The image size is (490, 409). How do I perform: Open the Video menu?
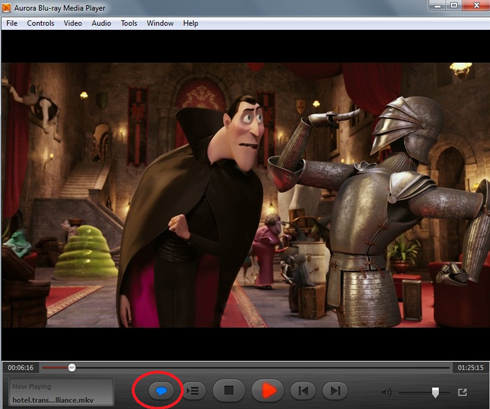[x=73, y=23]
